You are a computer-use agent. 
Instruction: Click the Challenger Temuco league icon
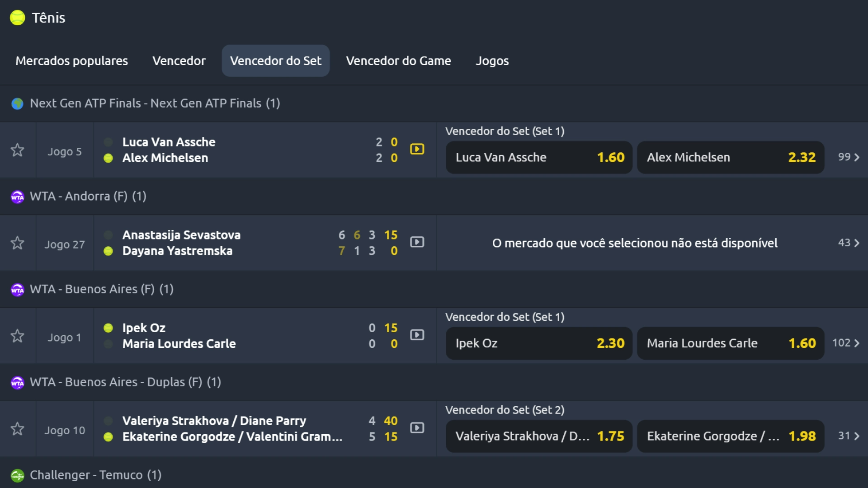17,475
